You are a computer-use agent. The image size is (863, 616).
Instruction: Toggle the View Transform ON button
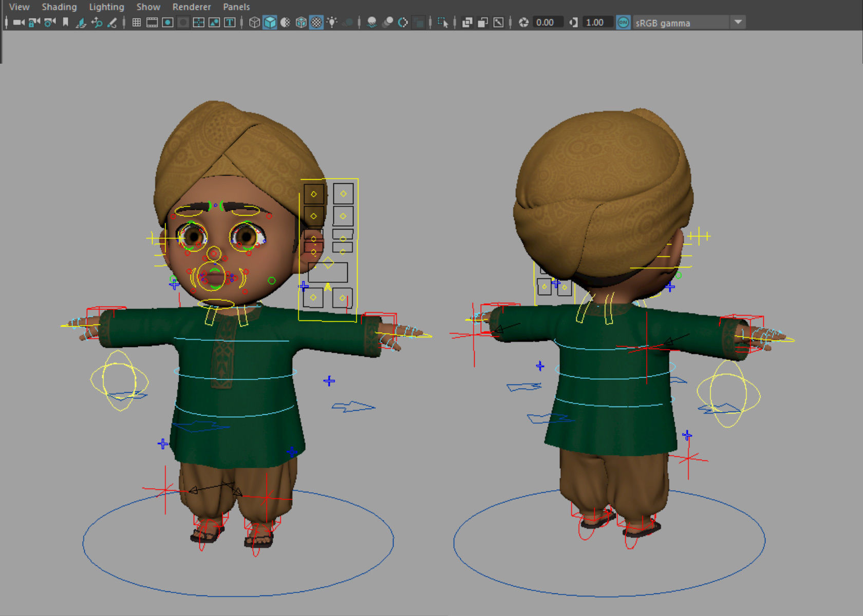623,22
